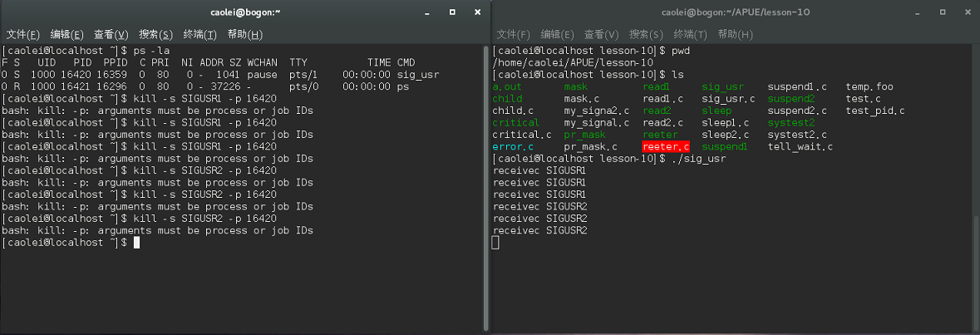Click the 'ps -la' command line
The height and width of the screenshot is (335, 980).
(86, 51)
